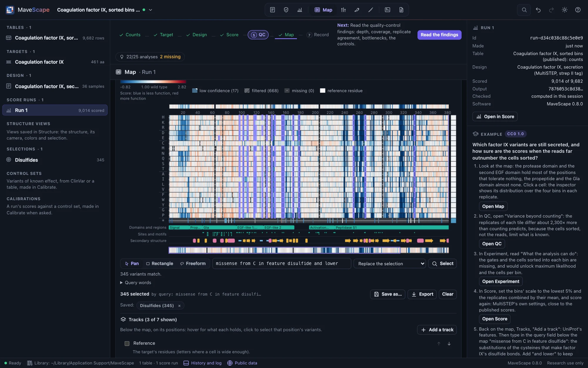Click the search magnifier icon in the header
588x368 pixels.
click(x=524, y=10)
